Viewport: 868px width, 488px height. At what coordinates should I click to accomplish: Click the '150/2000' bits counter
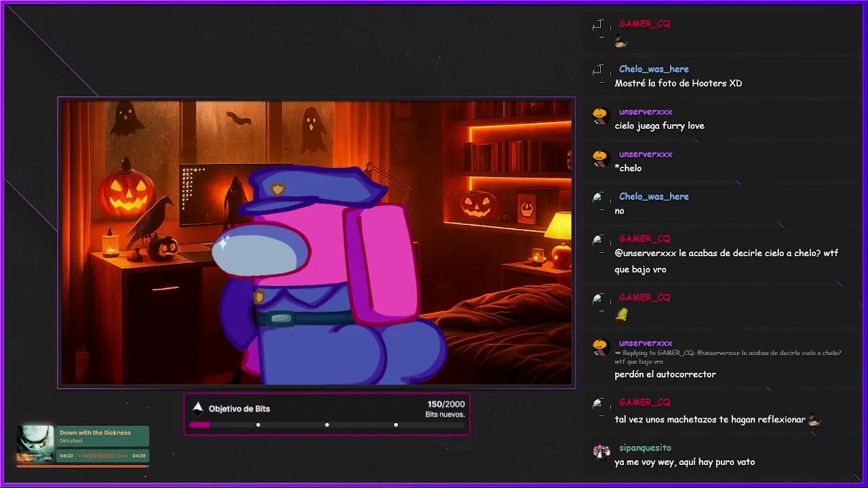coord(446,404)
